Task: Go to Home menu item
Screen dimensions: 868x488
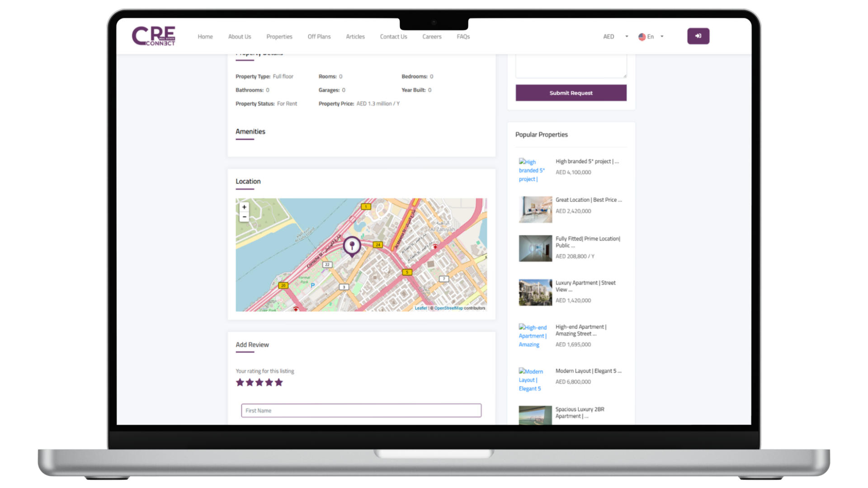Action: point(205,37)
